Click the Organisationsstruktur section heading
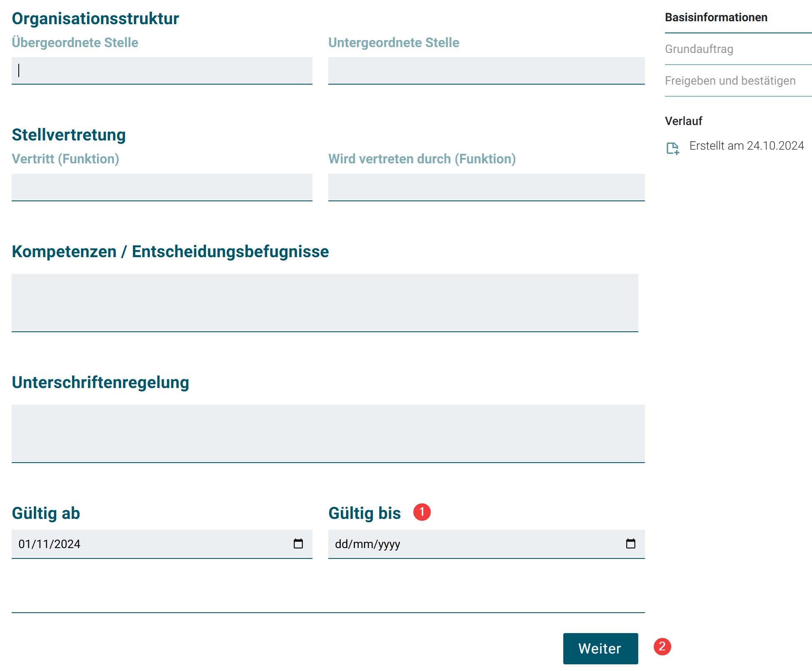Viewport: 812px width, 671px height. click(95, 19)
